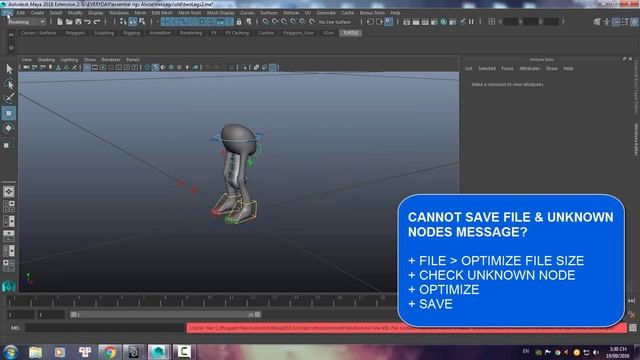Switch to four-view pane layout
640x360 pixels.
point(9,207)
